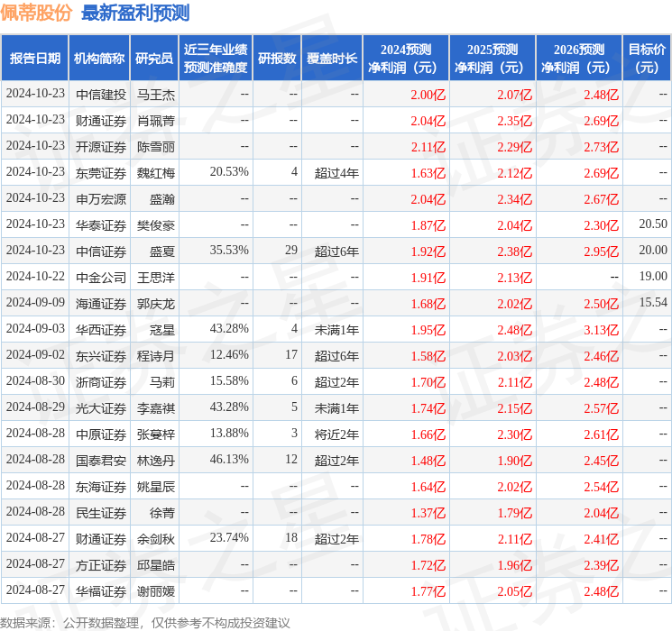
Task: Click the 2024预测净利润 column header
Action: pos(406,58)
